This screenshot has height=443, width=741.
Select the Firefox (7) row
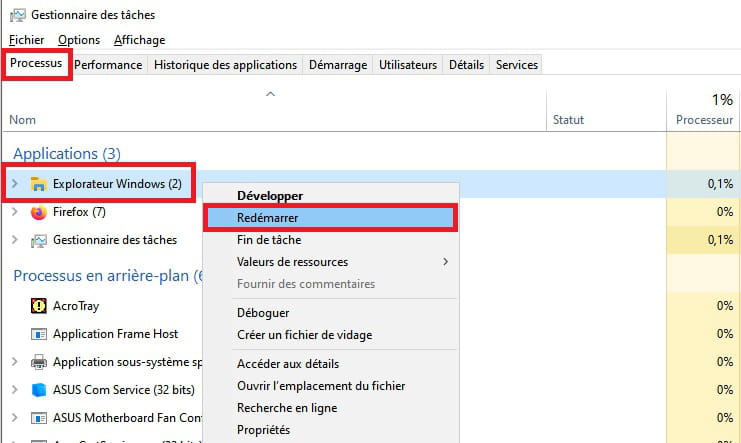pyautogui.click(x=79, y=212)
